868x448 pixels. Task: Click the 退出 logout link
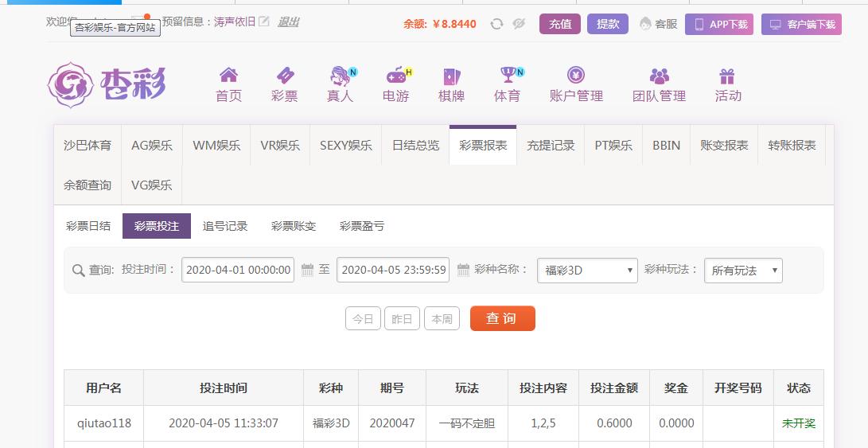click(289, 22)
